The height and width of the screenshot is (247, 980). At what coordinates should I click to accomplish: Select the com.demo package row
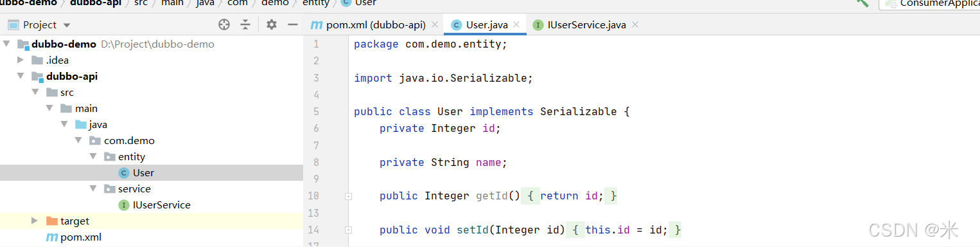click(151, 141)
